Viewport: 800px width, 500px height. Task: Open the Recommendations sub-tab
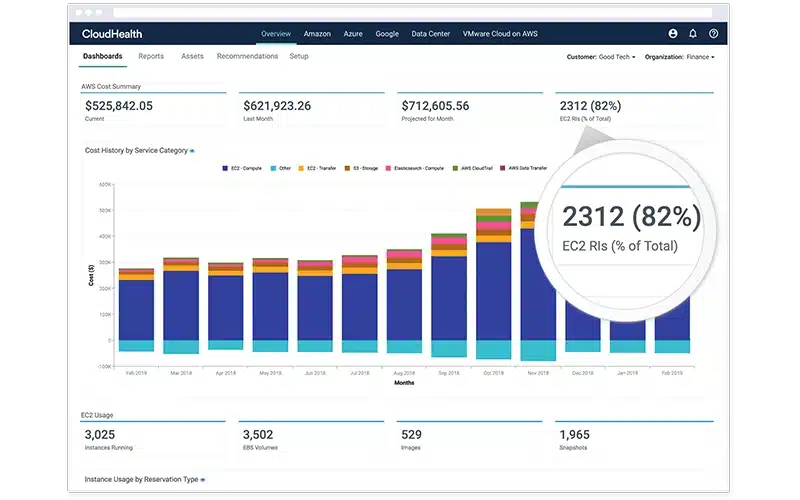tap(247, 56)
